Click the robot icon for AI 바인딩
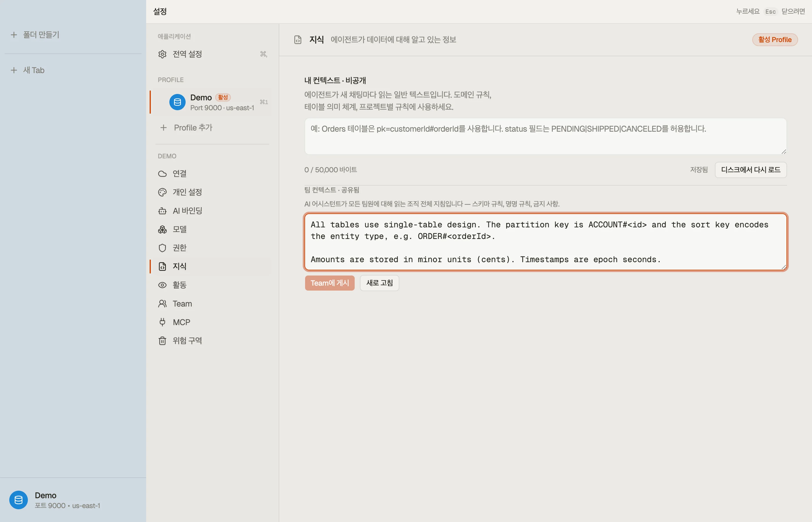The width and height of the screenshot is (812, 522). (162, 211)
